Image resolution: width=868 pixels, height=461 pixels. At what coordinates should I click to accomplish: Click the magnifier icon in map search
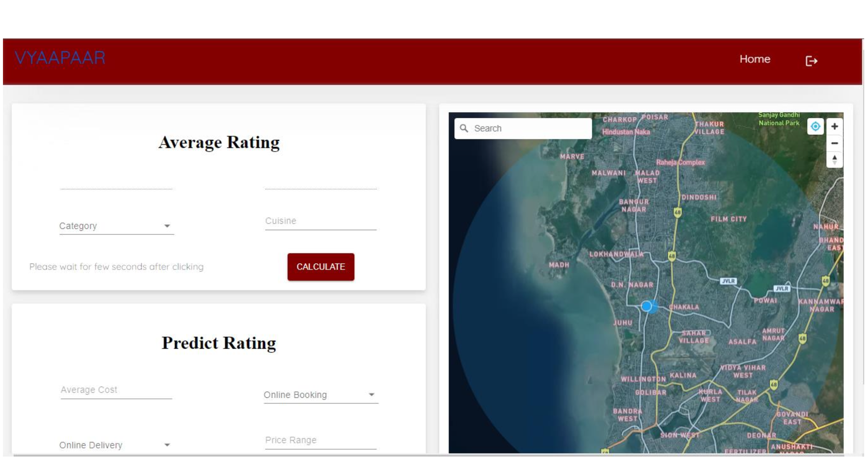click(x=464, y=129)
